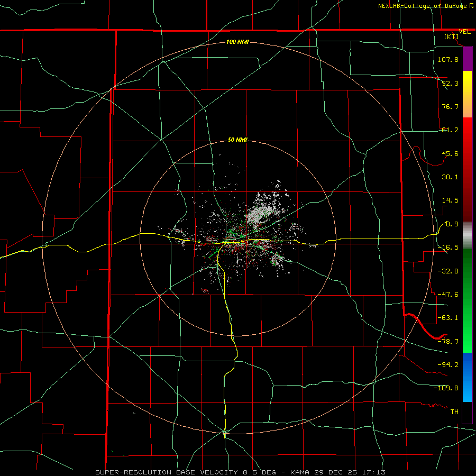The image size is (476, 476).
Task: Select the 30.1 velocity scale value
Action: point(450,177)
